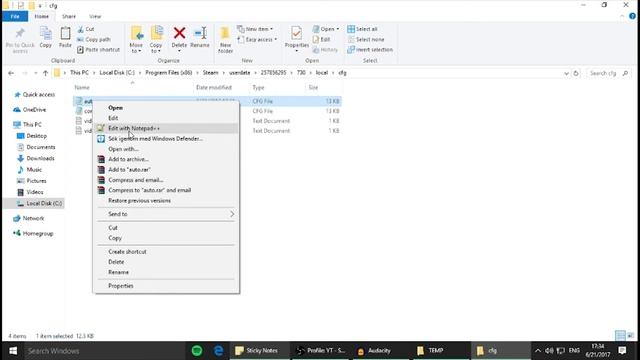Sort by Date modified column

click(214, 87)
